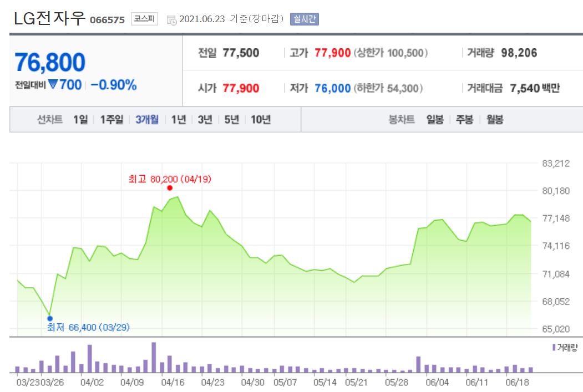Show the 10년 chart
The image size is (583, 392).
(x=258, y=119)
